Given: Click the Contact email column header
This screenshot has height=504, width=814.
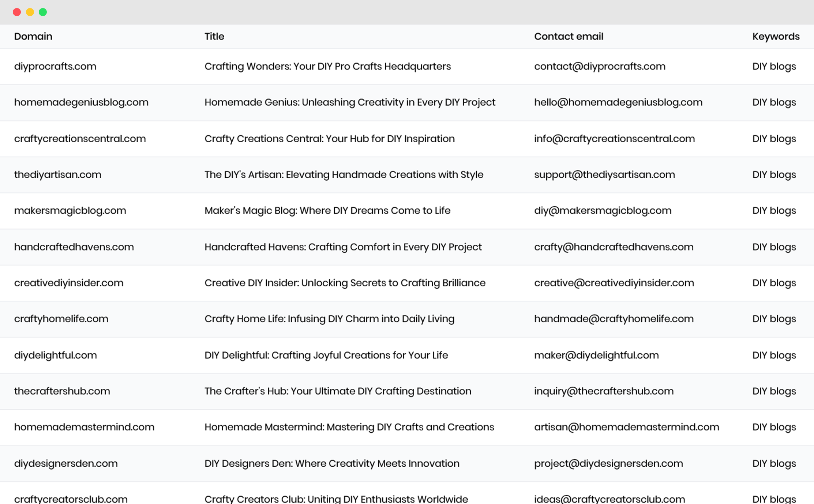Looking at the screenshot, I should pos(569,36).
